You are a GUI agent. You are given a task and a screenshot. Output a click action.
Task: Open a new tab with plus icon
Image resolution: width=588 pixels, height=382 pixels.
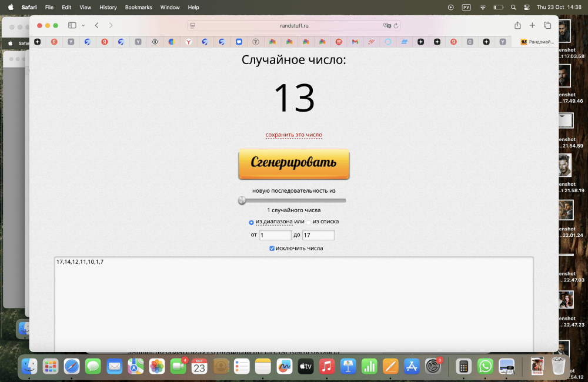tap(532, 25)
